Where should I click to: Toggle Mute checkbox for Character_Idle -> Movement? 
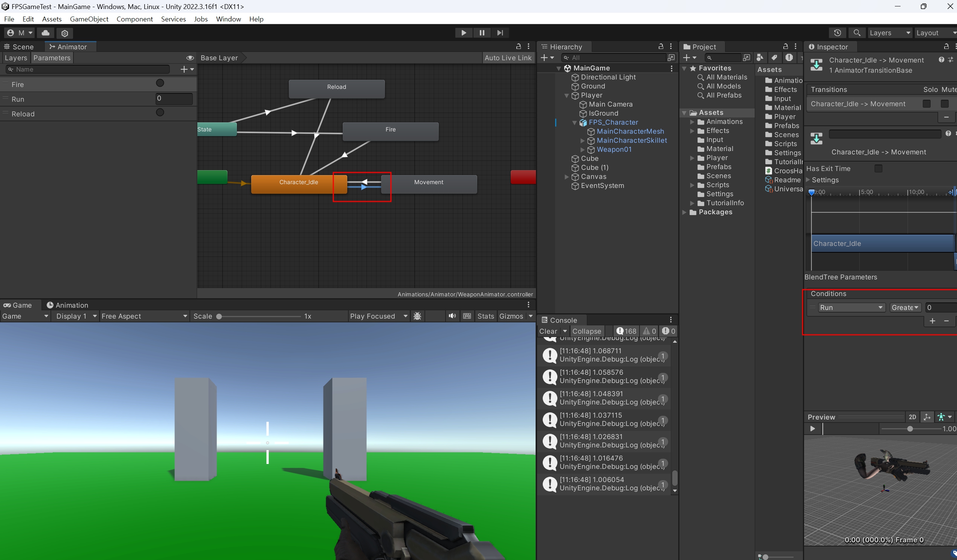pos(945,104)
